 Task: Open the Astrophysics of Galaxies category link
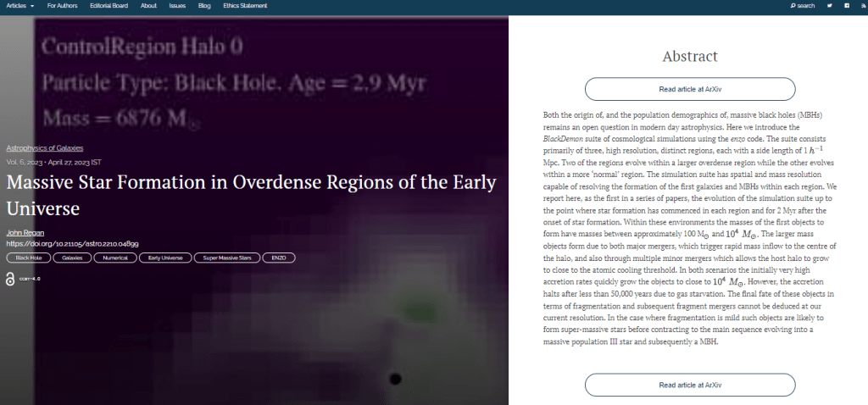point(46,148)
